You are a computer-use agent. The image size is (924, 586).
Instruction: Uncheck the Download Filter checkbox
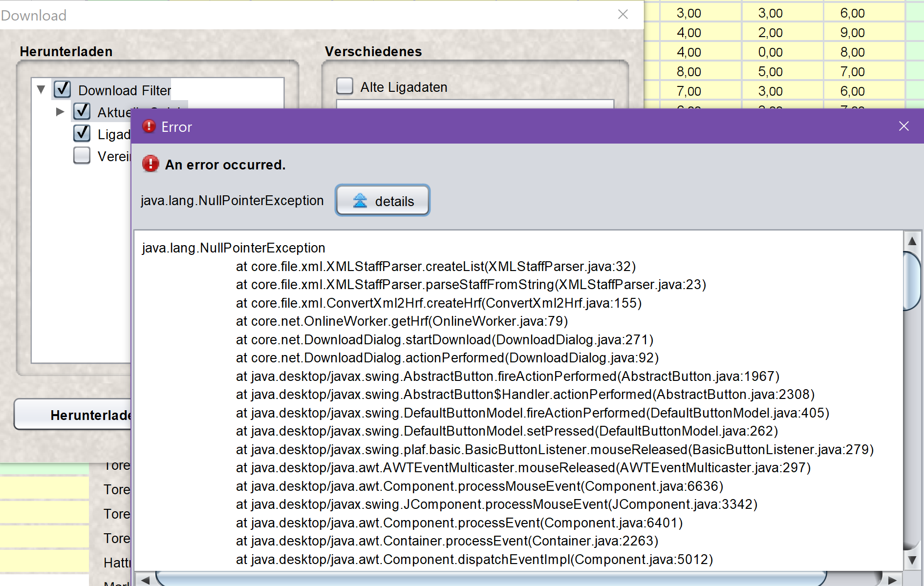[63, 90]
